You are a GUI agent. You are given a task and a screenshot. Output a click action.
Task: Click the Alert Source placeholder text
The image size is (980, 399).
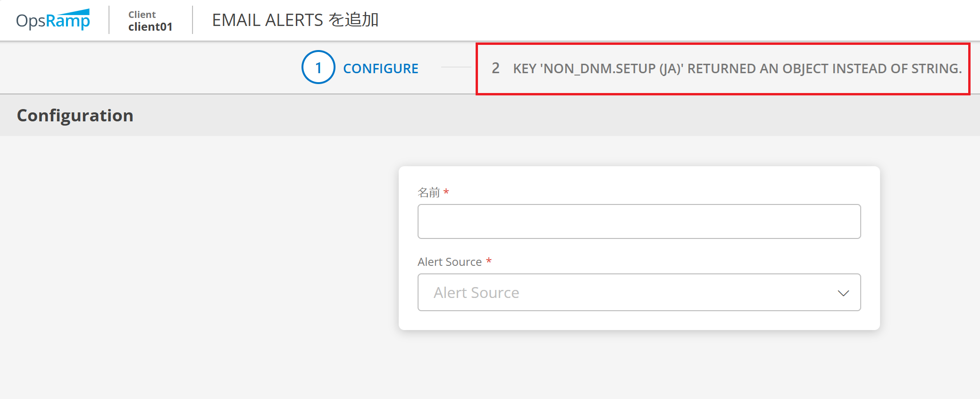tap(476, 293)
